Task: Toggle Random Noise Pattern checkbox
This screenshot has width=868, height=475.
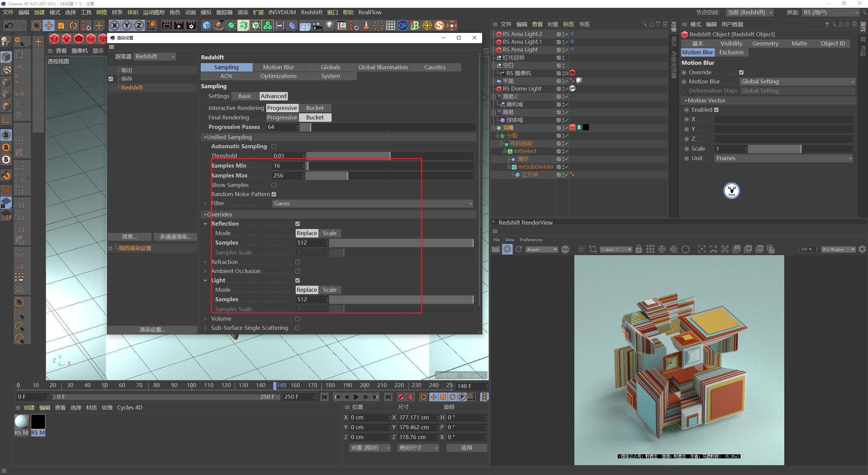Action: tap(274, 194)
